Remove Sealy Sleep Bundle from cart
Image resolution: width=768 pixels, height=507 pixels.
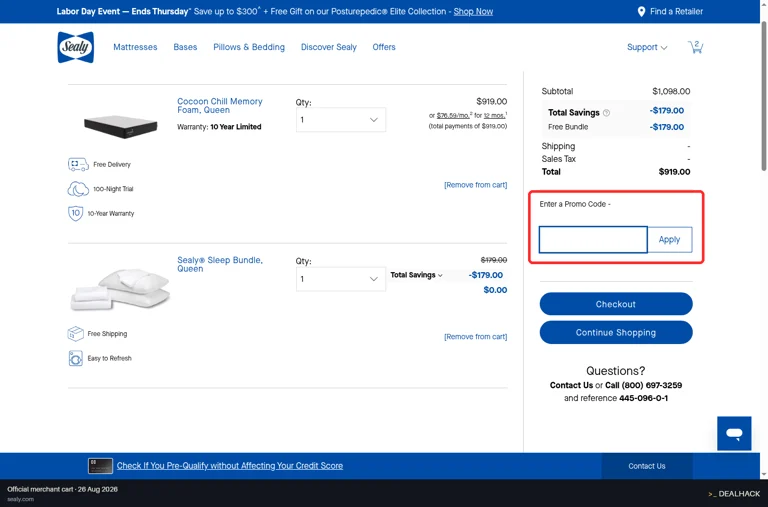tap(476, 337)
